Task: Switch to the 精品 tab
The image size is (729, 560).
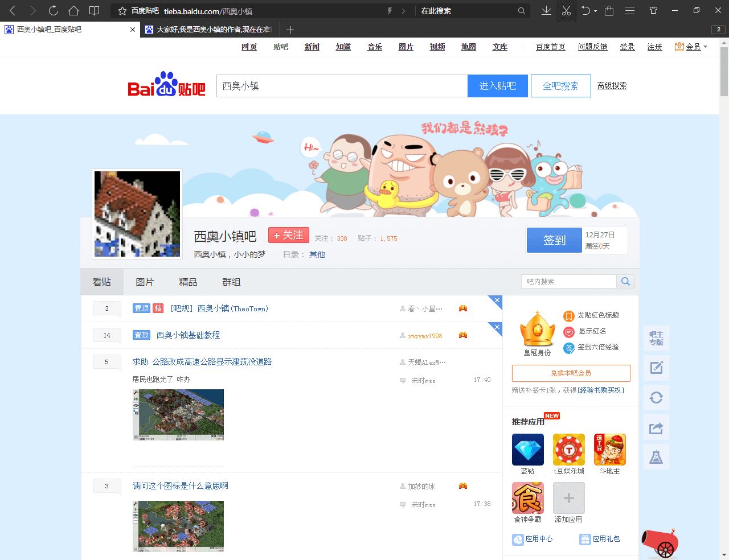Action: click(188, 282)
